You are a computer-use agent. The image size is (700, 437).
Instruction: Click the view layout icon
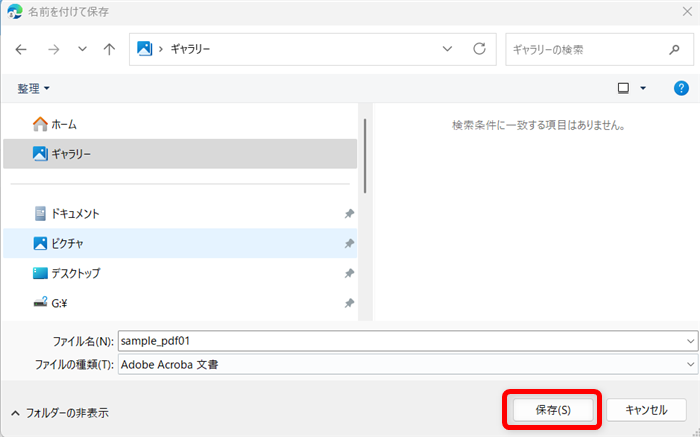tap(624, 88)
